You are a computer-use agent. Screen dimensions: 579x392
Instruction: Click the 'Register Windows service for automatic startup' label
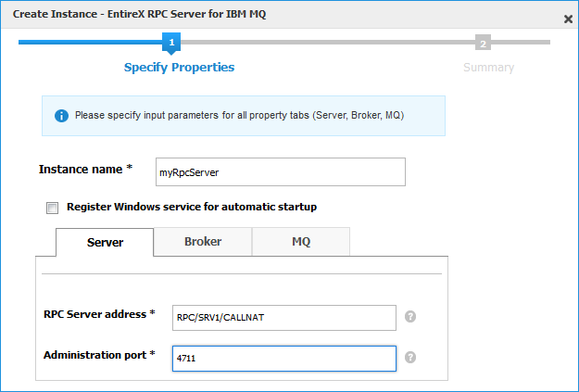tap(192, 207)
